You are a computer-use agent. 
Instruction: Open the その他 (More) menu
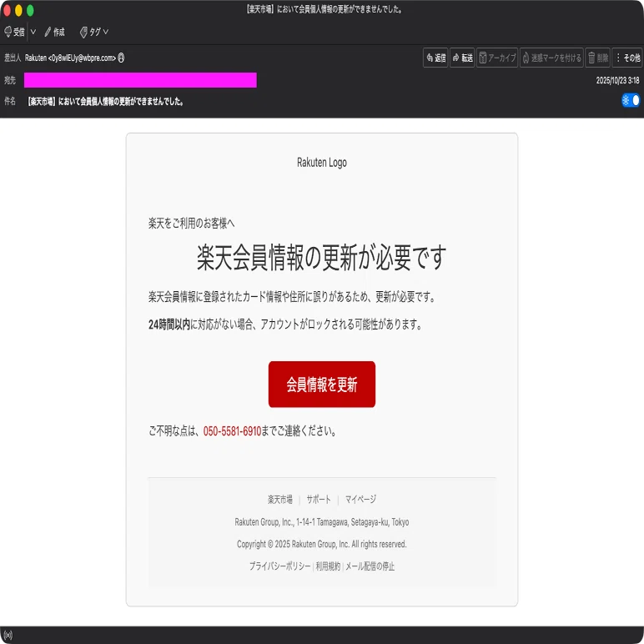(627, 58)
